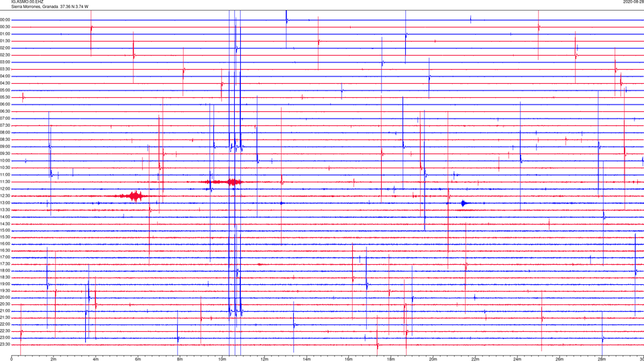Screen dimensions: 644x362
Task: Select the 17:00 time row label
Action: point(5,257)
